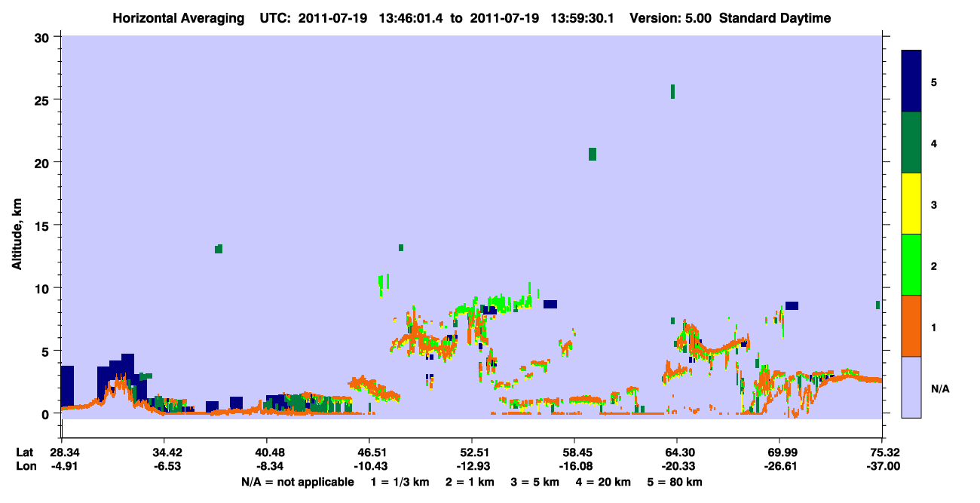The image size is (980, 503).
Task: Click the green feature near 13 km at left
Action: tap(219, 249)
